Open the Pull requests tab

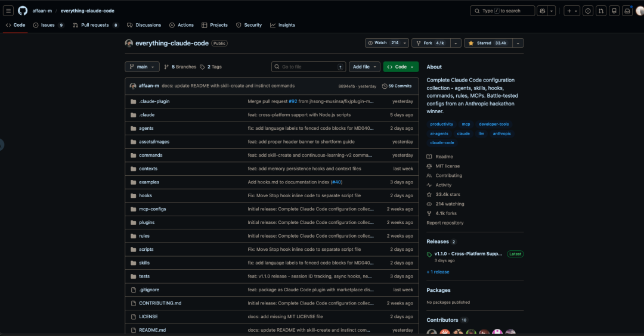pyautogui.click(x=95, y=25)
